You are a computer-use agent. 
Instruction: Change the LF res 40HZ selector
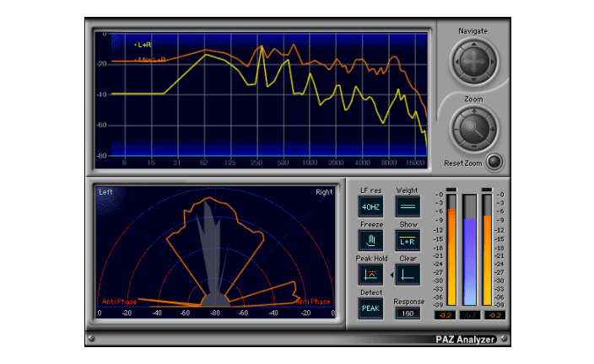pyautogui.click(x=370, y=206)
